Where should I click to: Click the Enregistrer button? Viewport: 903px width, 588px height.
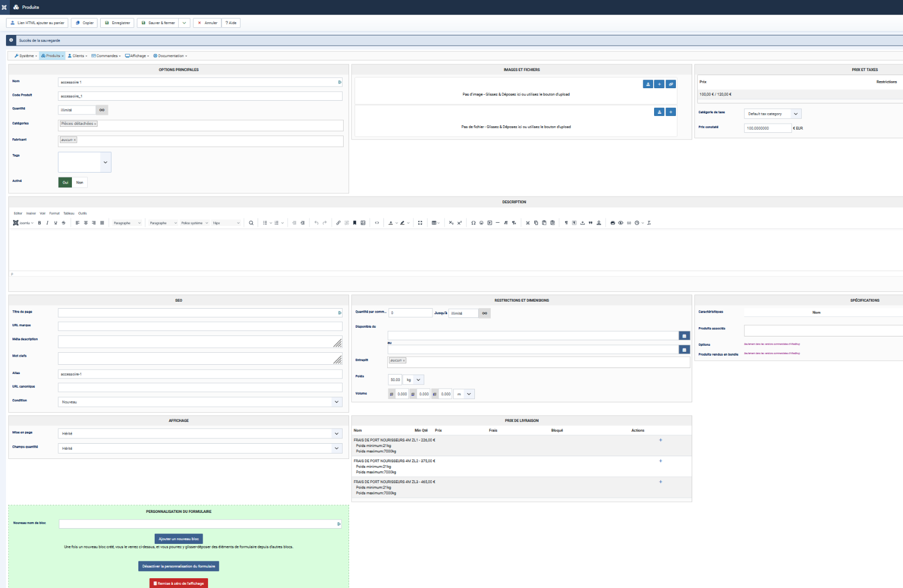point(117,23)
